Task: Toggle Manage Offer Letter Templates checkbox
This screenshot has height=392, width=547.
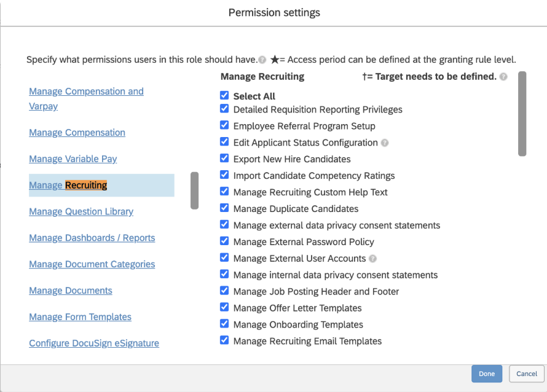Action: pos(224,308)
